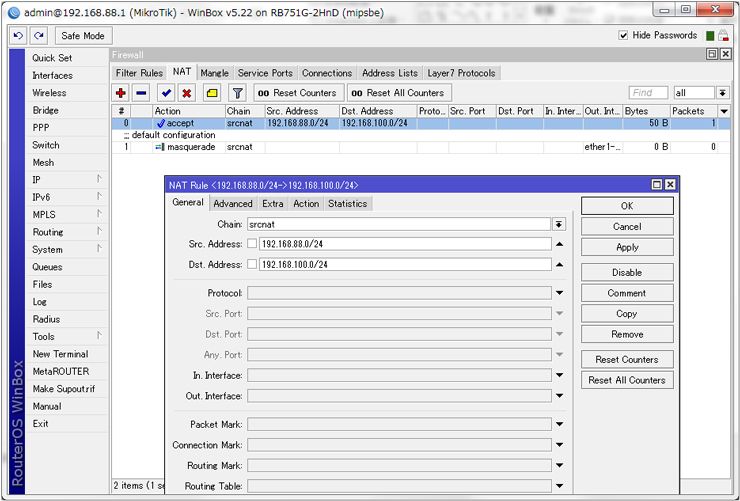Switch to Service Ports tab
The height and width of the screenshot is (501, 740).
265,73
